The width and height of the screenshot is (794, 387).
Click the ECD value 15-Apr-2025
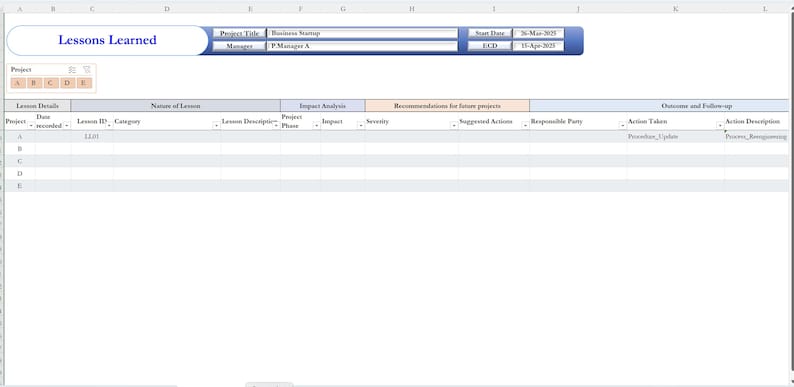coord(538,46)
